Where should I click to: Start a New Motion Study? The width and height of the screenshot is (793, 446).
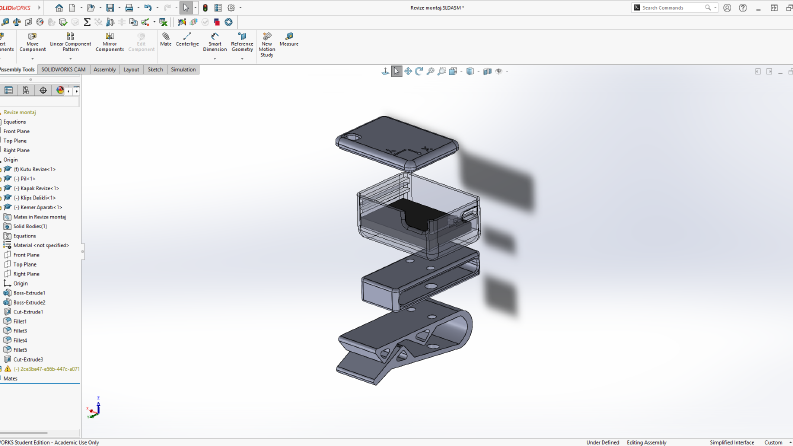point(267,44)
